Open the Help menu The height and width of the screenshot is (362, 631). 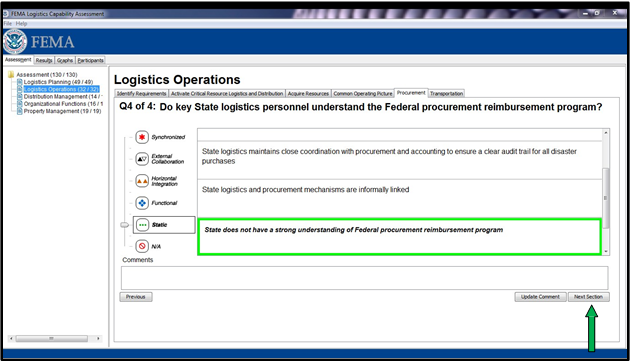pos(21,23)
